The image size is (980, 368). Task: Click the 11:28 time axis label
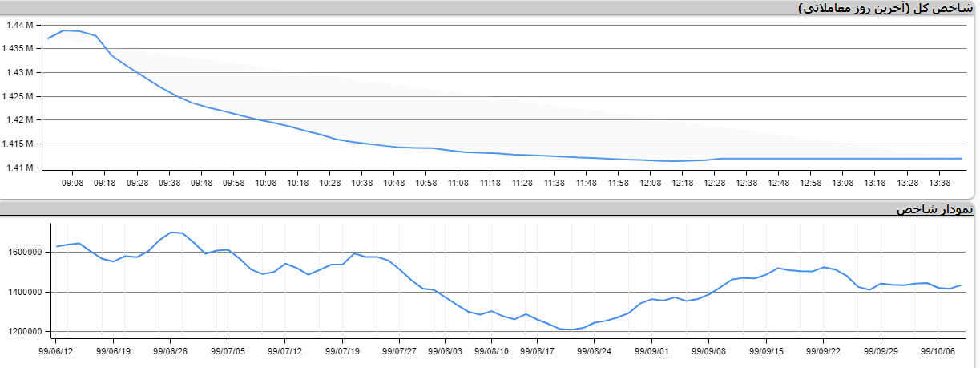point(522,183)
